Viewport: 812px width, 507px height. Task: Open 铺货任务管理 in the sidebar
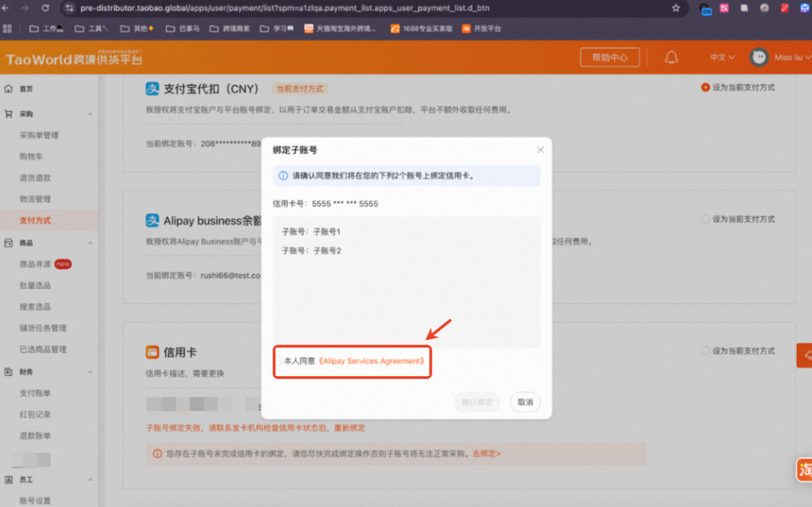tap(43, 328)
